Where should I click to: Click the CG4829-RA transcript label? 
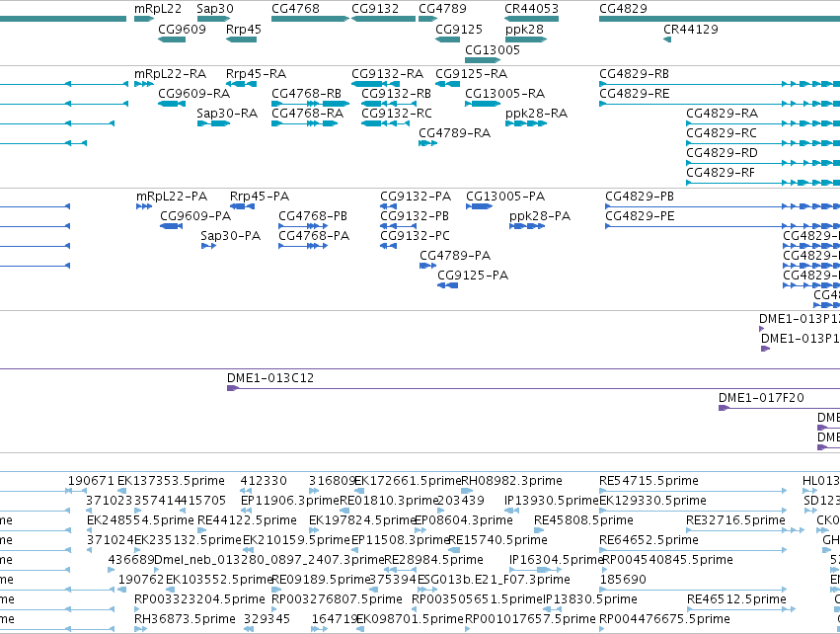coord(723,114)
